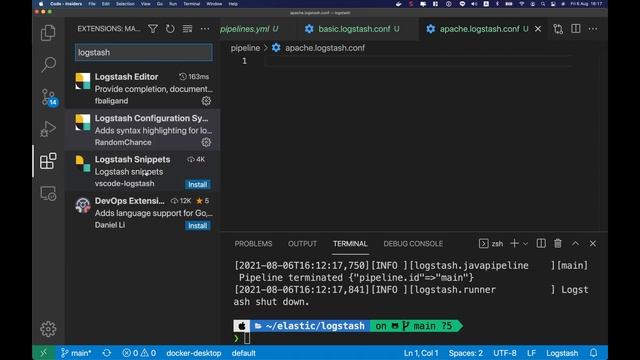Open changes compare icon in editor toolbar

pos(558,29)
